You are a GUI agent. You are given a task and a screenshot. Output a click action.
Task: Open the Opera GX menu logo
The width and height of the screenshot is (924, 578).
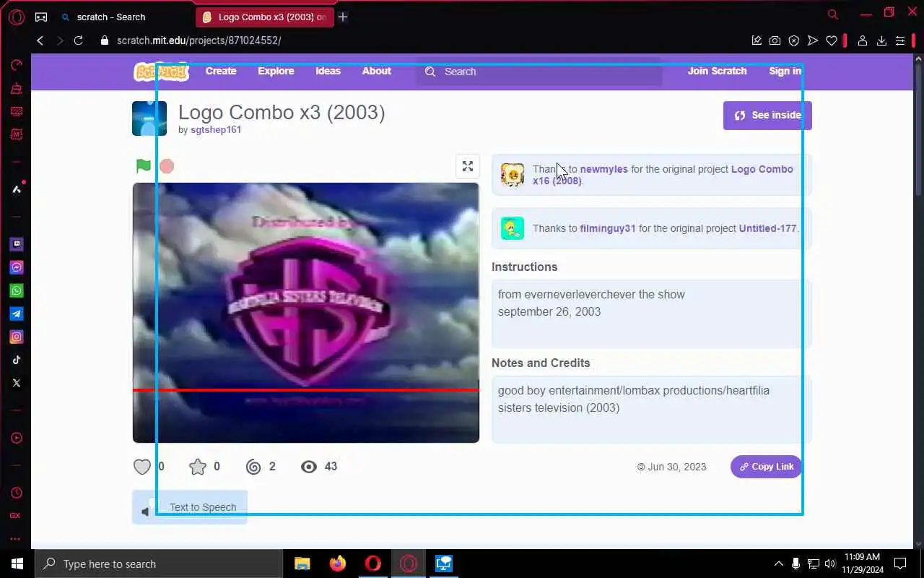[x=16, y=17]
